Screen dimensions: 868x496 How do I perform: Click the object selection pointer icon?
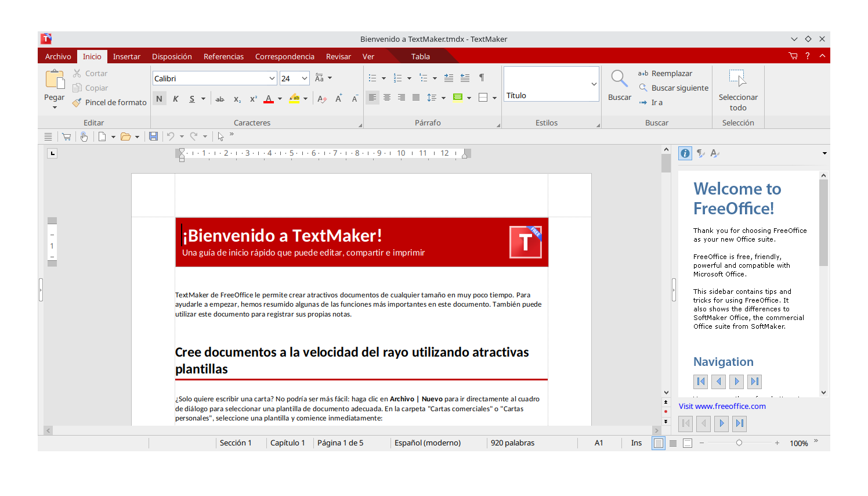[x=220, y=136]
